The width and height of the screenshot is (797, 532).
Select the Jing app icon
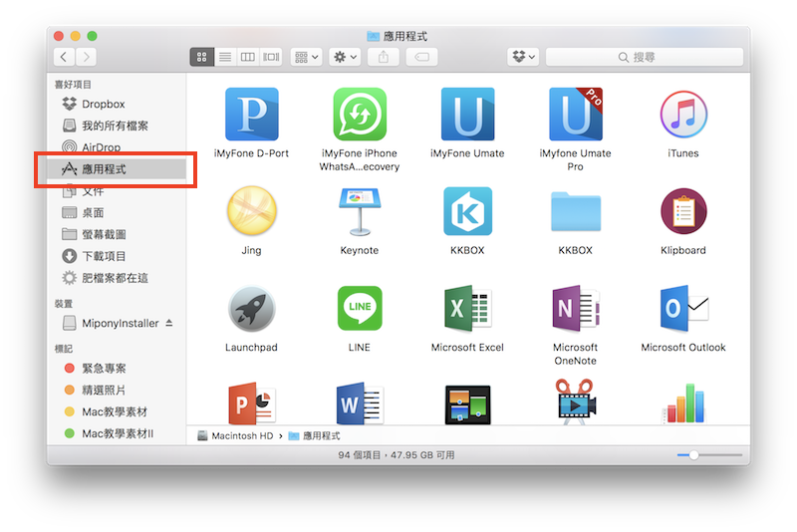(252, 210)
